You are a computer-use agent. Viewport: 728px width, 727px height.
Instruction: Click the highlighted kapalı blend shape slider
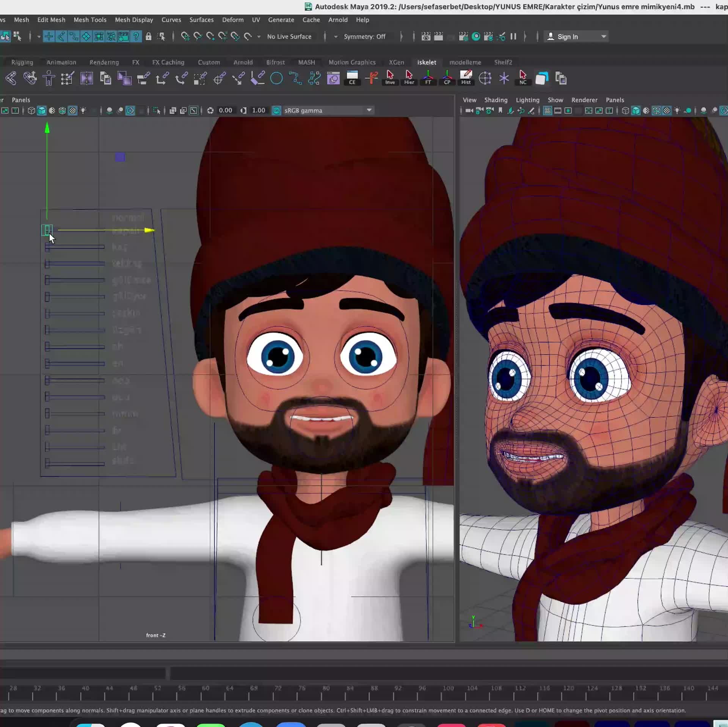tap(47, 230)
